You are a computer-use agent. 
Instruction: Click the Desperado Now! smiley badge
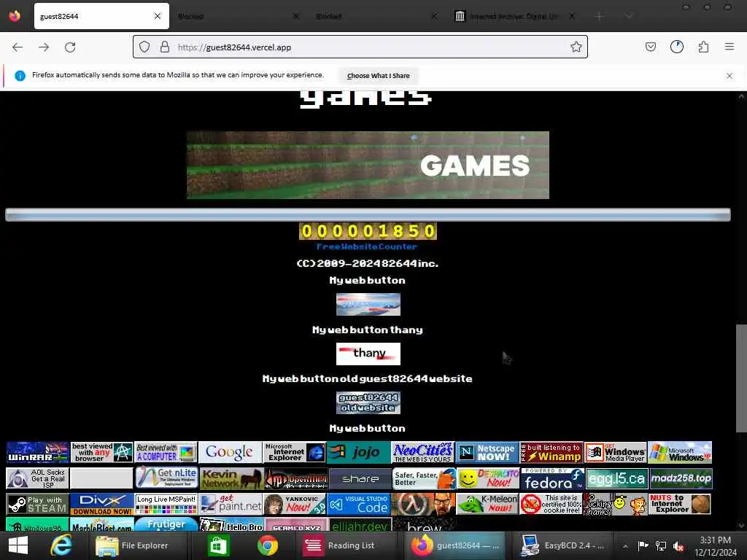(487, 478)
